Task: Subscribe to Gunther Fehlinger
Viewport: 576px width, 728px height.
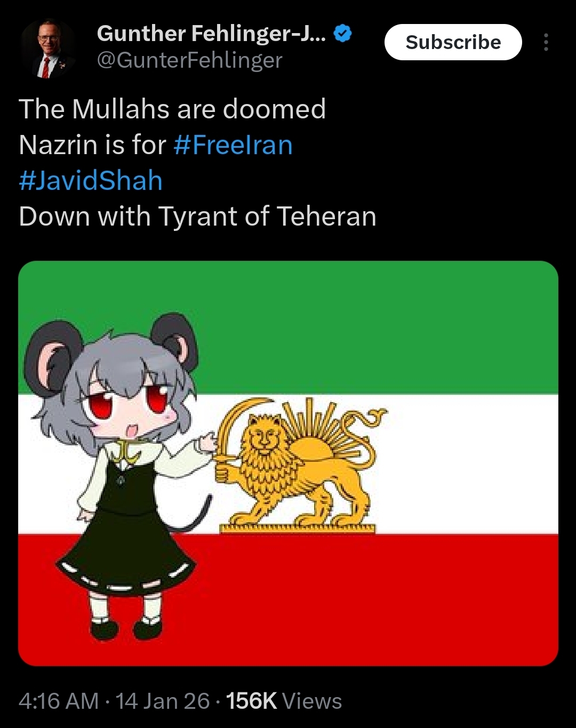Action: pyautogui.click(x=453, y=42)
